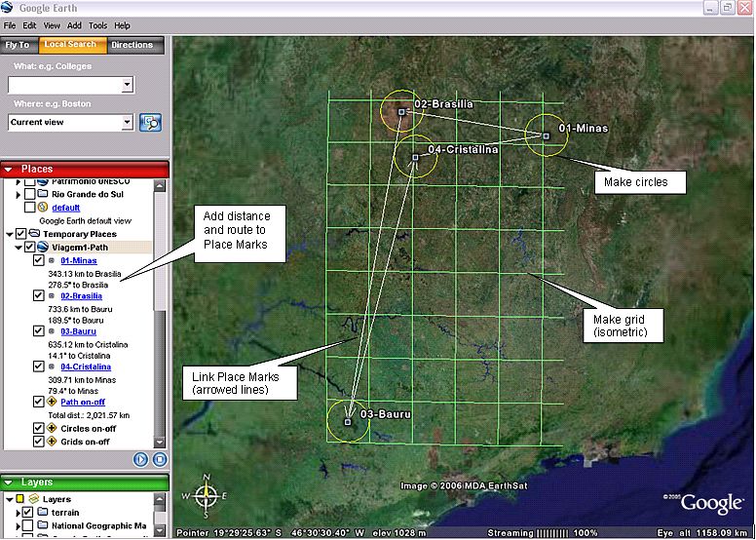This screenshot has height=540, width=756.
Task: Click the Circles on-off yellow icon
Action: point(52,428)
